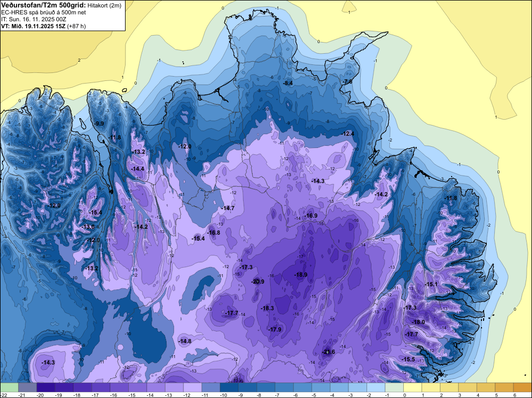Select the -14.8 temperature label

(185, 341)
